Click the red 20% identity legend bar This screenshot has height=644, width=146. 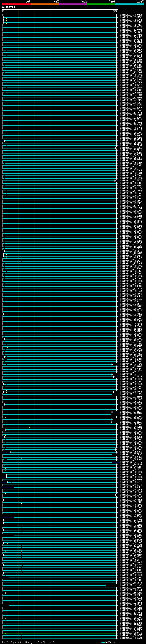(16, 4)
